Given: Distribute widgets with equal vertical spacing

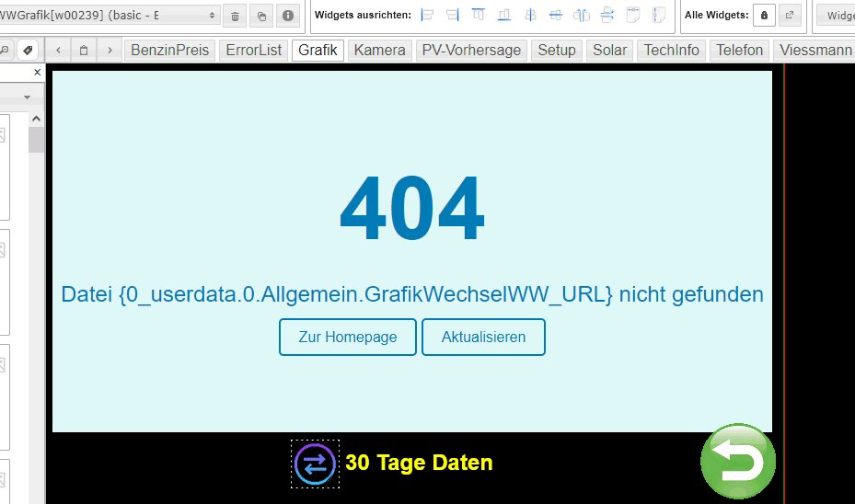Looking at the screenshot, I should 607,16.
